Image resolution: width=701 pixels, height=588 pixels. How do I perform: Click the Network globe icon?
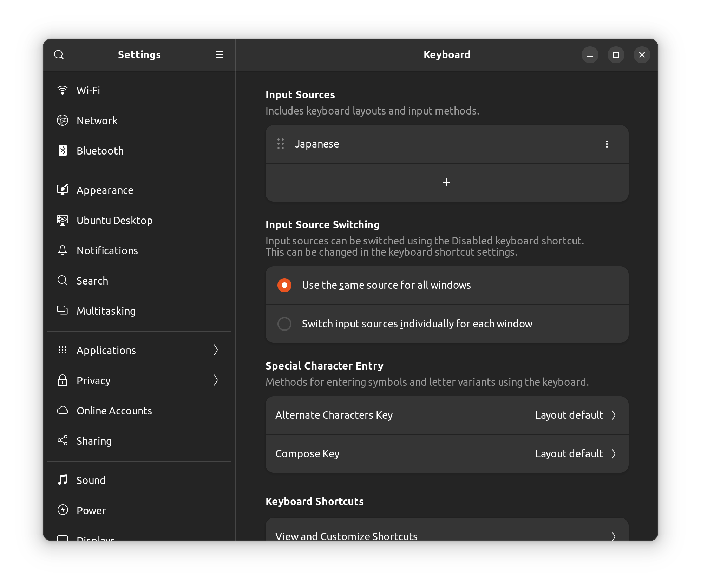[63, 120]
